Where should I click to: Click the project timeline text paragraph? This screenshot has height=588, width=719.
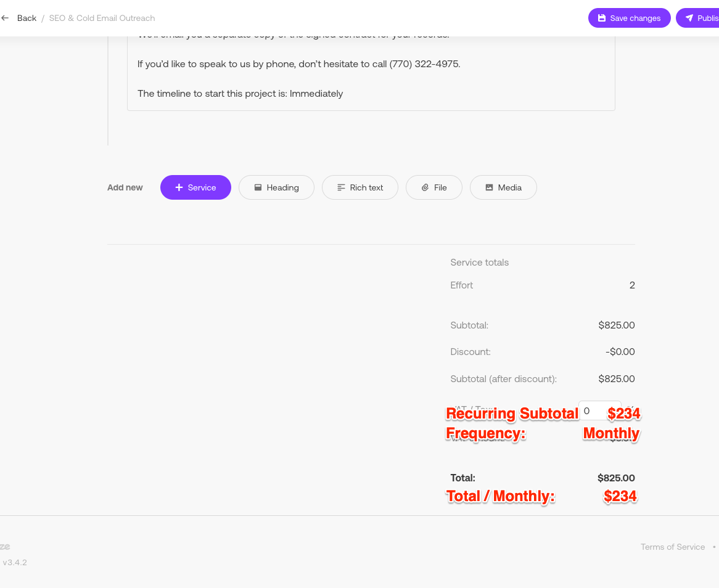coord(240,94)
